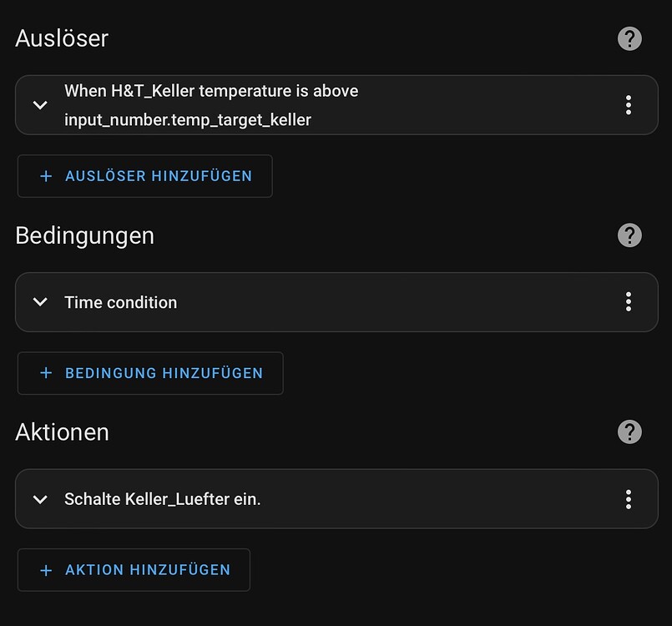Click the plus icon on AUSLÖSER HINZUFÜGEN

(47, 176)
